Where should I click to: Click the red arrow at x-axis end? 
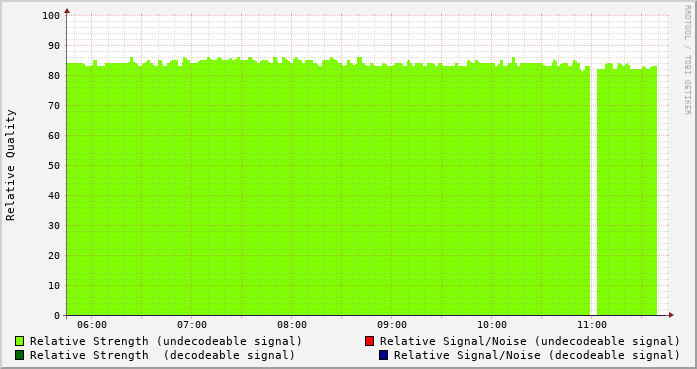tap(671, 315)
